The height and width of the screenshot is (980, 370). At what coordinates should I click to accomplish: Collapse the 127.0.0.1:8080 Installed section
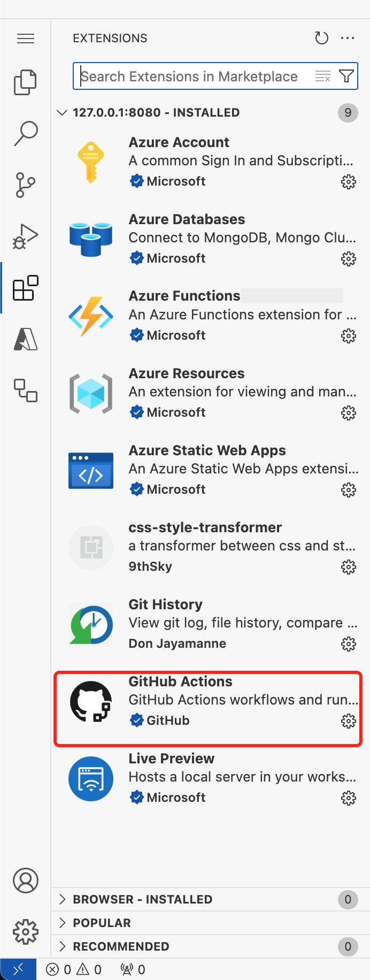click(63, 112)
